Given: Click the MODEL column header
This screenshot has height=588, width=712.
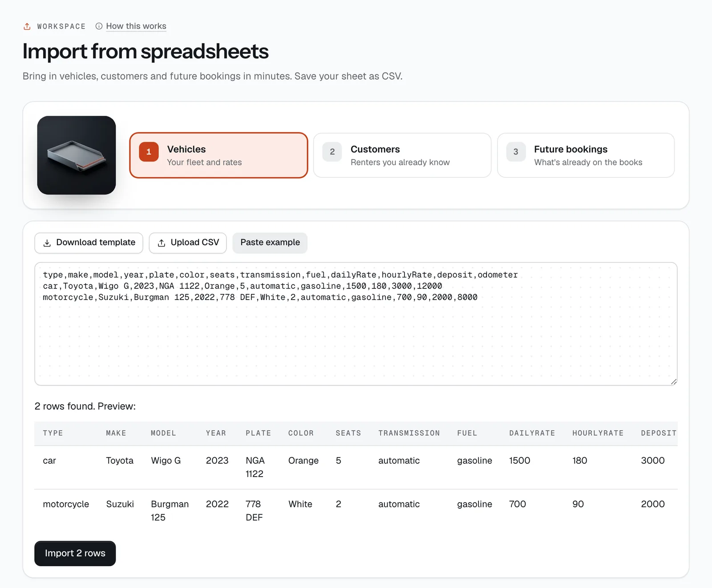Looking at the screenshot, I should click(x=163, y=433).
